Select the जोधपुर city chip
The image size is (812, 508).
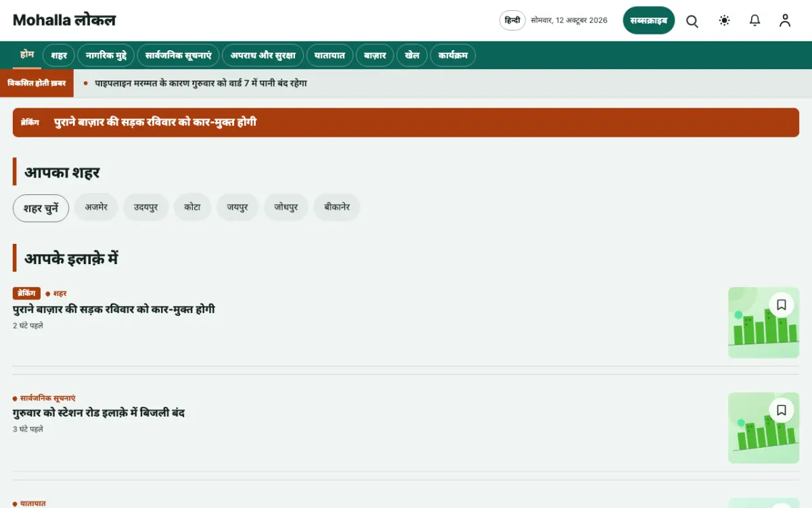286,207
